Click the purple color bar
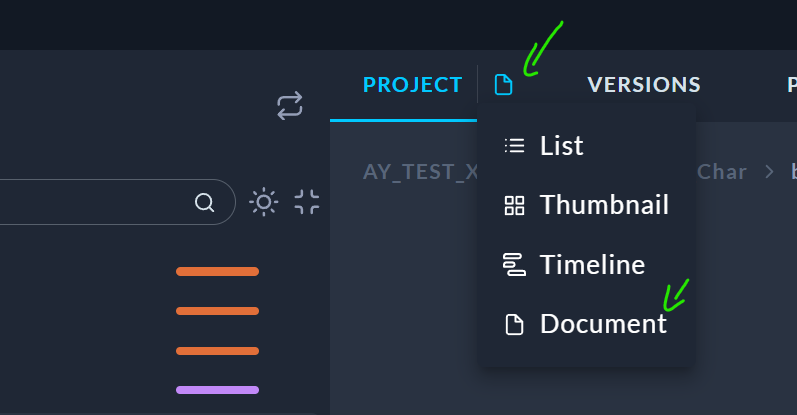 [217, 390]
